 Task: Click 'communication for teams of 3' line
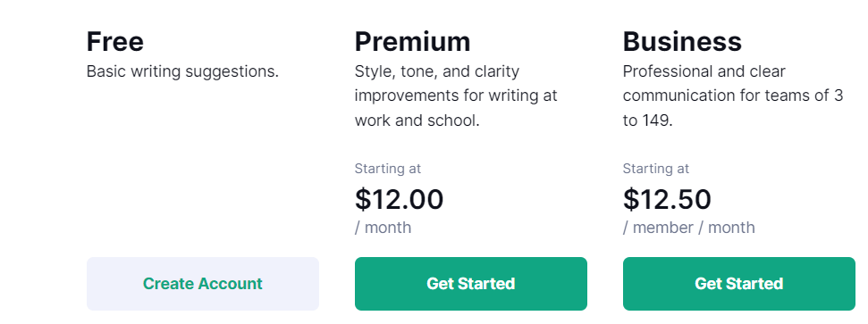tap(733, 96)
